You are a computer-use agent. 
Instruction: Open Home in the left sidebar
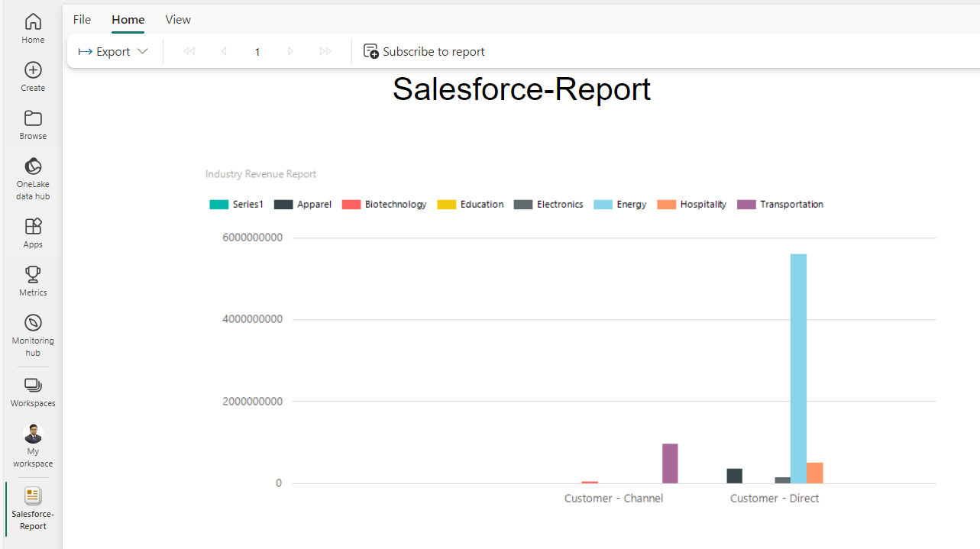pos(33,28)
